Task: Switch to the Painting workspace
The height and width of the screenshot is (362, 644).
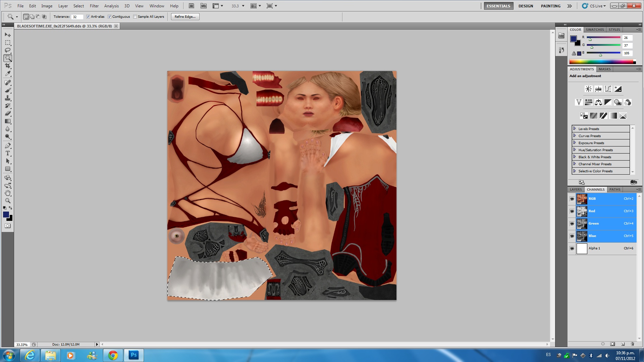Action: [x=550, y=6]
